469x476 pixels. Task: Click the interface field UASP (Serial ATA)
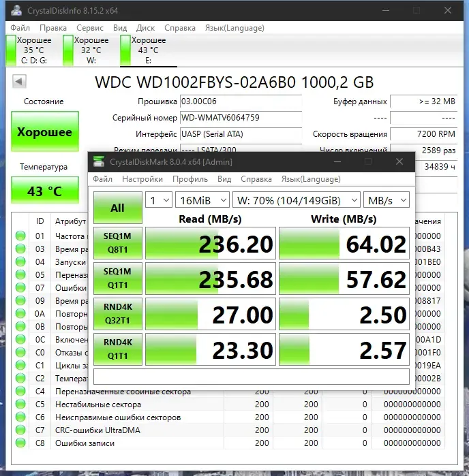(x=241, y=134)
